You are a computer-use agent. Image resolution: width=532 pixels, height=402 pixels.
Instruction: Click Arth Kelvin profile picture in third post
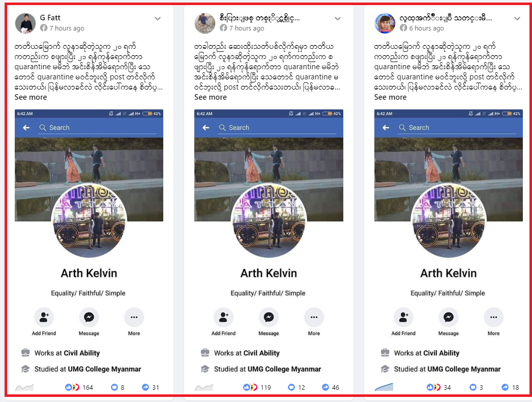pos(448,220)
